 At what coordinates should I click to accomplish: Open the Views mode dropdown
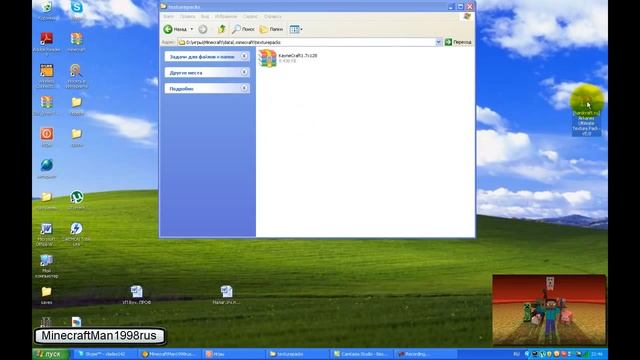(x=296, y=29)
